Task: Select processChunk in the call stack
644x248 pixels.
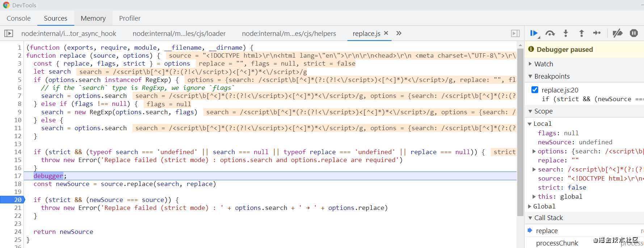Action: (557, 243)
